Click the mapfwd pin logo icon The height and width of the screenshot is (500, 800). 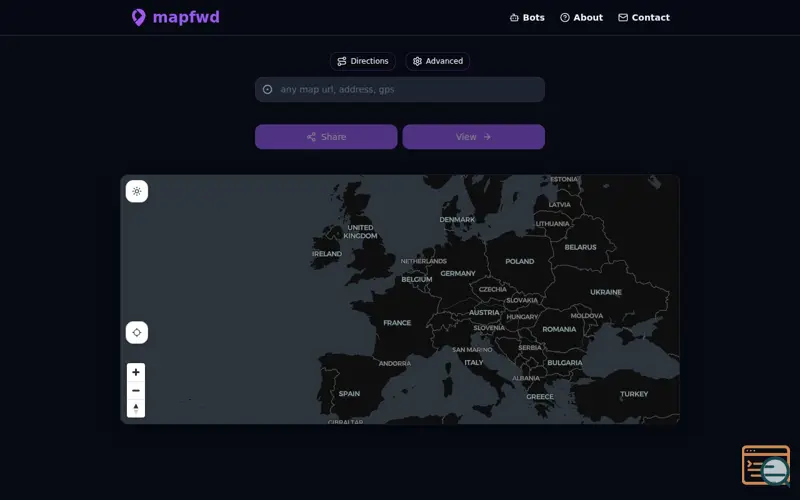point(138,17)
